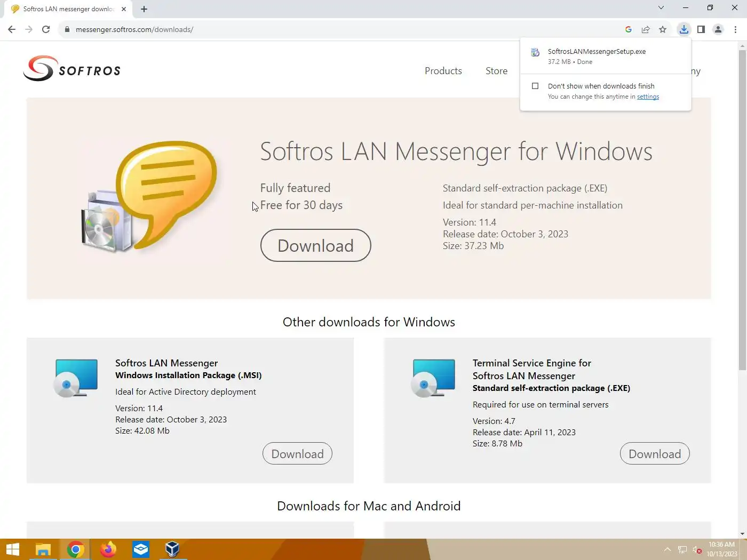Open the settings link in downloads popup
747x560 pixels.
point(648,97)
